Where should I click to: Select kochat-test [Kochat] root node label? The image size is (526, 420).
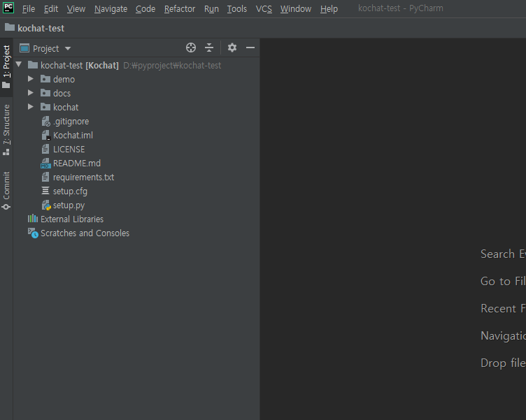(x=80, y=65)
